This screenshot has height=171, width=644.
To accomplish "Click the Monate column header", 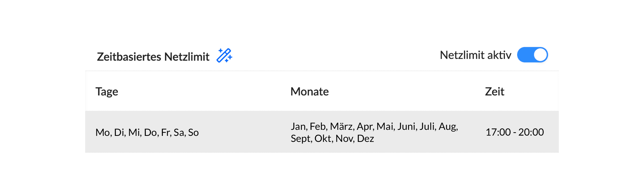I will pos(309,92).
